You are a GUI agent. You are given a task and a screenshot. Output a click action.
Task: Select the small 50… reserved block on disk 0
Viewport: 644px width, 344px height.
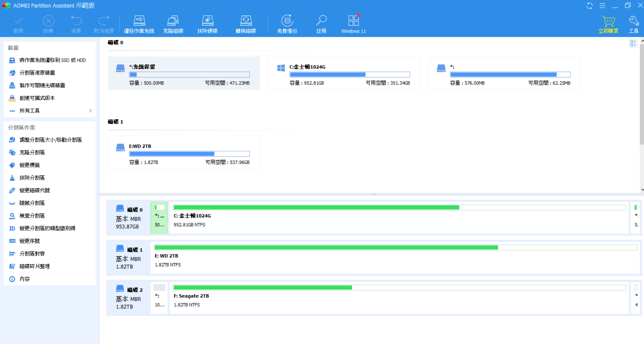tap(159, 218)
